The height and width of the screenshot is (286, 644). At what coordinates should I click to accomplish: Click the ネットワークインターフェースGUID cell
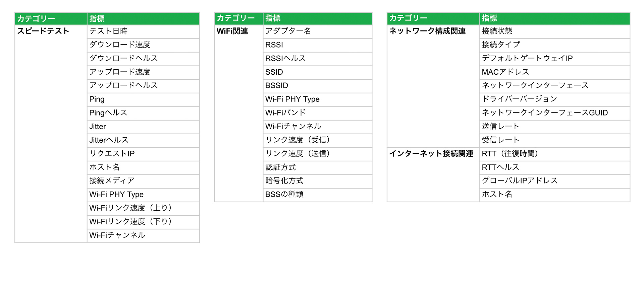(545, 113)
